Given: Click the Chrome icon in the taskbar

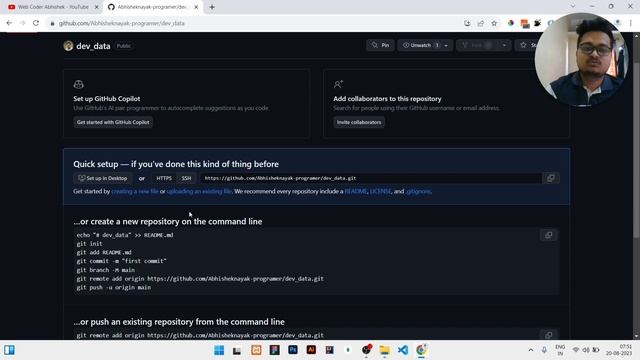Looking at the screenshot, I should tap(421, 350).
